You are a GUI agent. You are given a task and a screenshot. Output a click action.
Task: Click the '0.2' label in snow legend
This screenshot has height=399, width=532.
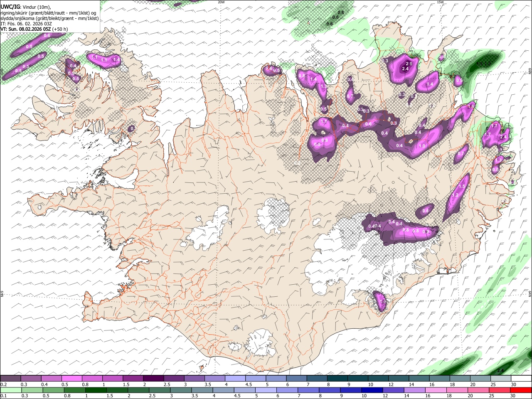pos(3,384)
